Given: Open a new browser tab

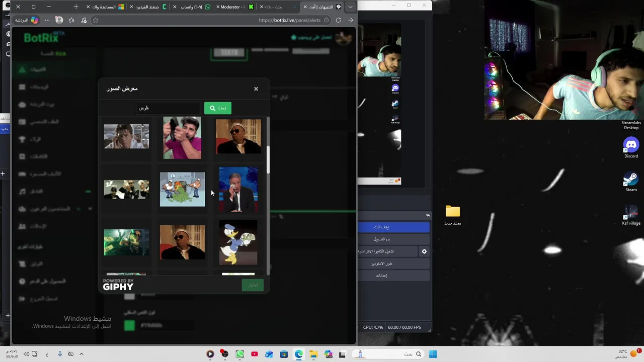Looking at the screenshot, I should 76,7.
